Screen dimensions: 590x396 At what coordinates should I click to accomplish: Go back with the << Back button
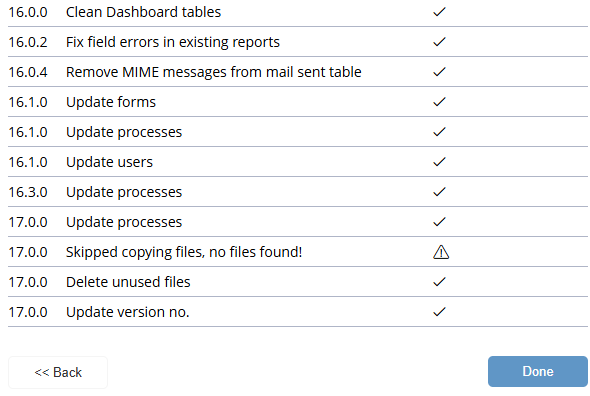point(58,372)
